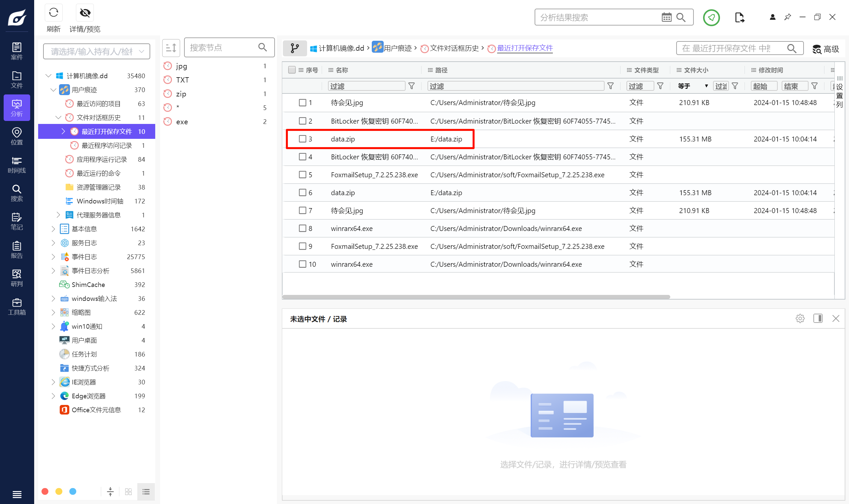Open 高级 advanced search
This screenshot has height=504, width=849.
[825, 49]
